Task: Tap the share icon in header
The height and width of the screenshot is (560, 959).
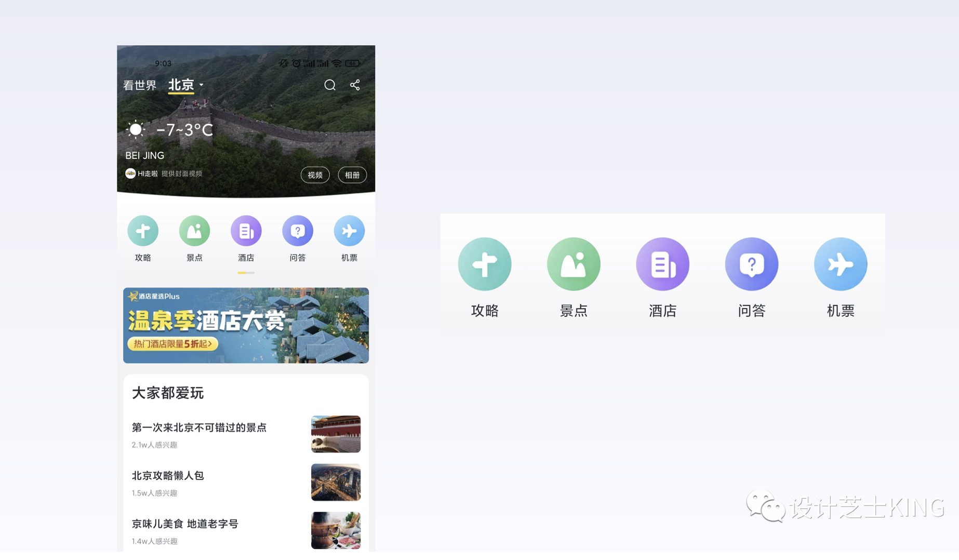Action: click(355, 85)
